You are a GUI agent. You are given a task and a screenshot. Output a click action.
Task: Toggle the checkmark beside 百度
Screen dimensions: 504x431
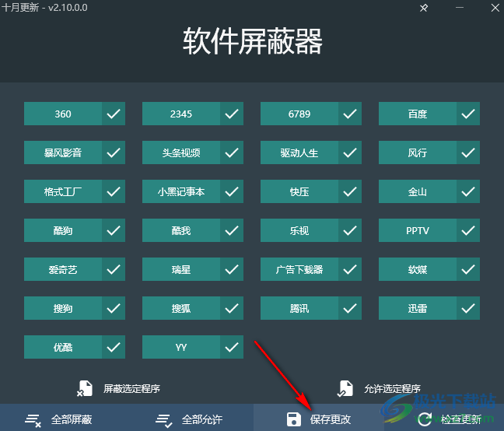pos(468,114)
